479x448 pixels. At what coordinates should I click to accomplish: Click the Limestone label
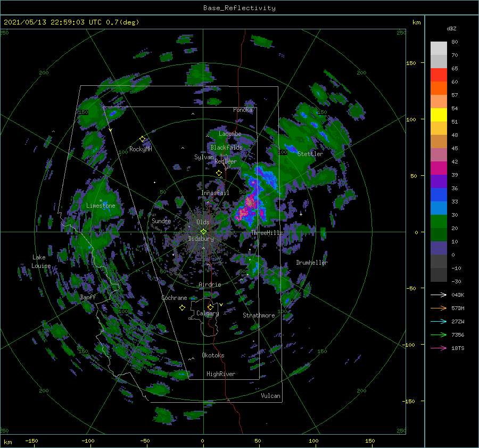pyautogui.click(x=101, y=206)
